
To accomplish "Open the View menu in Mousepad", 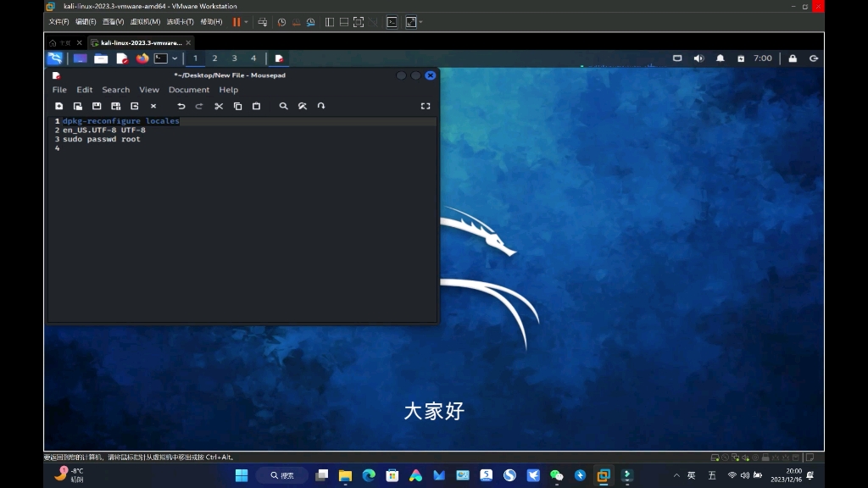I will 149,90.
